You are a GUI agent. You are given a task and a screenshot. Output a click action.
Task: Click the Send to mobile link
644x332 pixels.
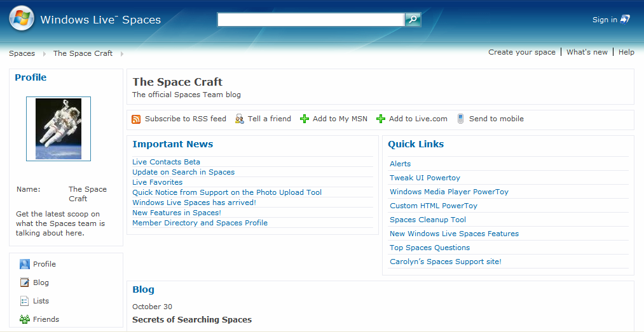(497, 119)
